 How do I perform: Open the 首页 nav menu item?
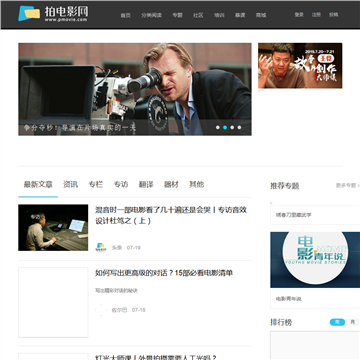click(x=125, y=15)
